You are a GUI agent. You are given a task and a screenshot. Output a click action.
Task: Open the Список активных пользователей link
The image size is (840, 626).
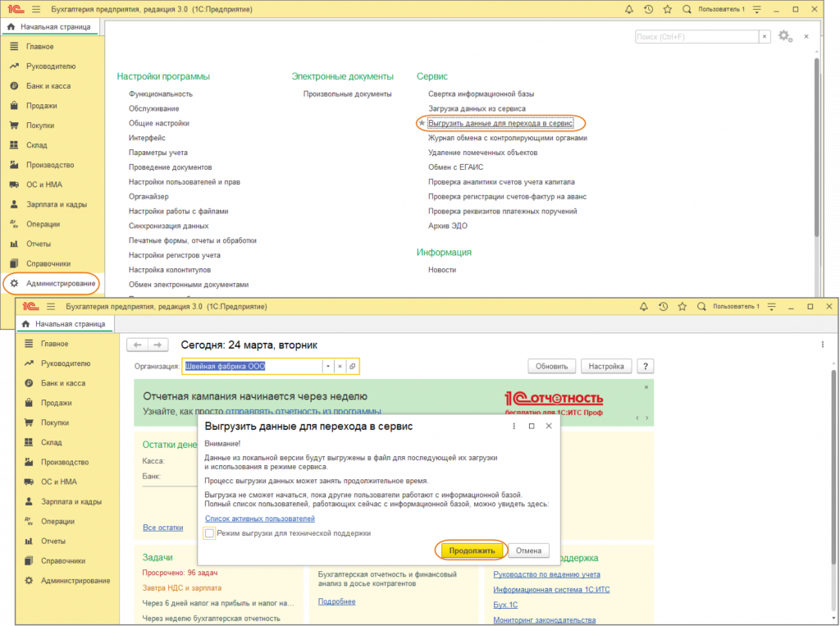pyautogui.click(x=259, y=519)
